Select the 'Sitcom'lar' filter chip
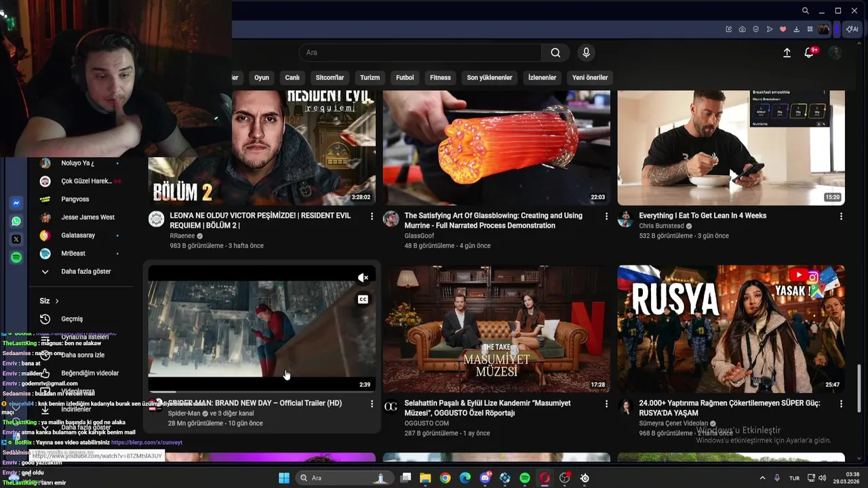The width and height of the screenshot is (868, 488). click(x=330, y=77)
